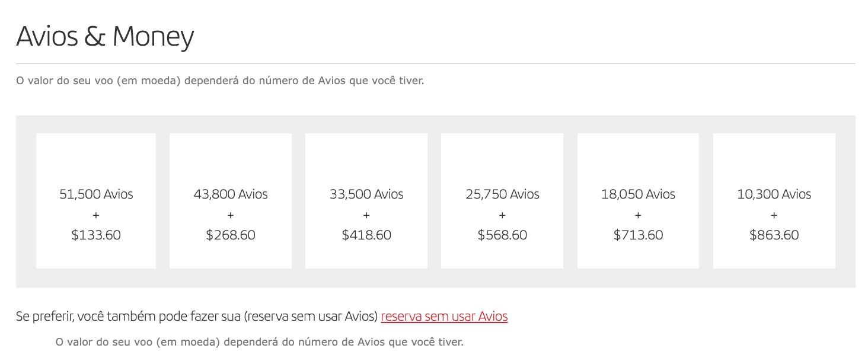Click the $713.60 price text
The width and height of the screenshot is (868, 361).
pyautogui.click(x=638, y=235)
